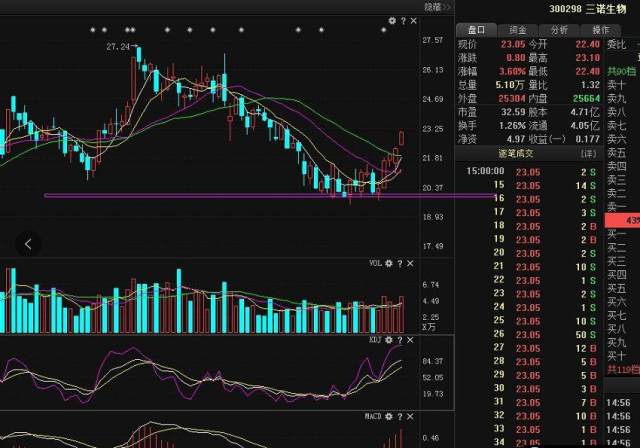Switch to the 盘口 tab
Screen dimensions: 640x448
pyautogui.click(x=478, y=30)
